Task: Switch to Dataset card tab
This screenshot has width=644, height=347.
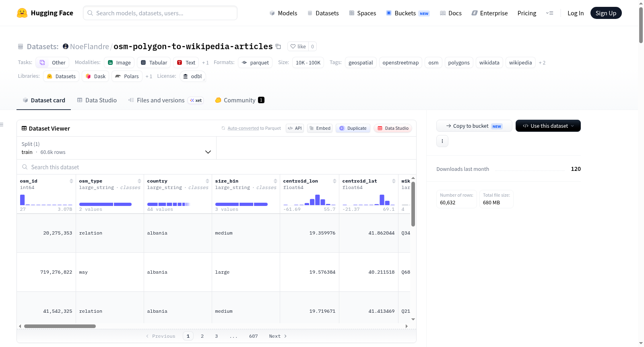Action: 43,100
